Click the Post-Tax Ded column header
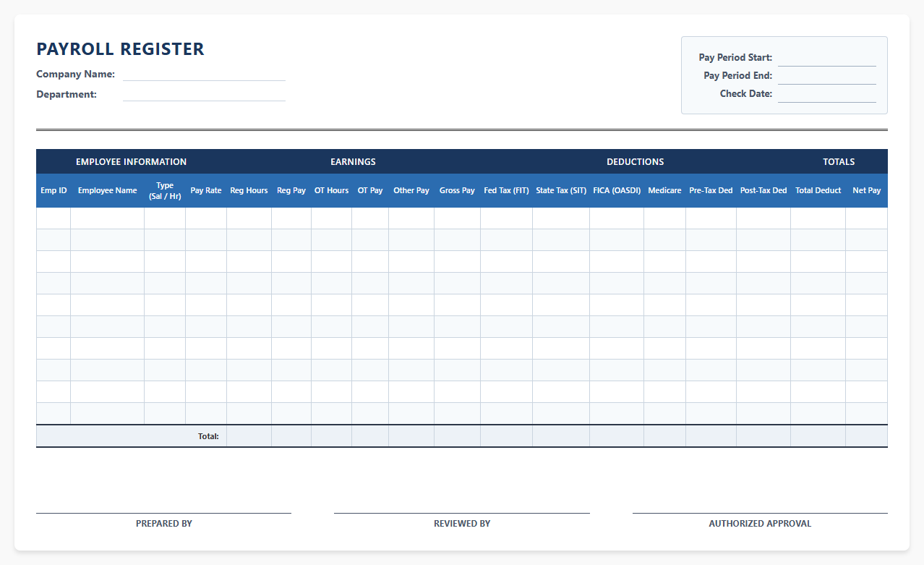Viewport: 924px width, 565px height. coord(763,191)
